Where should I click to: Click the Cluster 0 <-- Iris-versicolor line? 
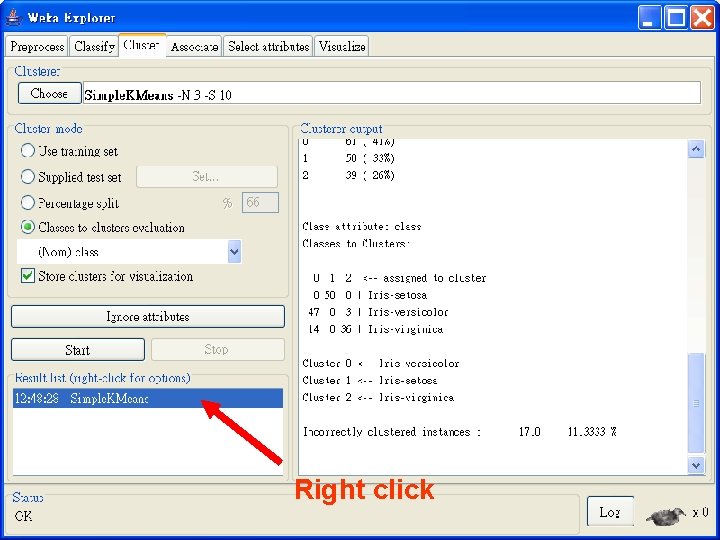(381, 363)
